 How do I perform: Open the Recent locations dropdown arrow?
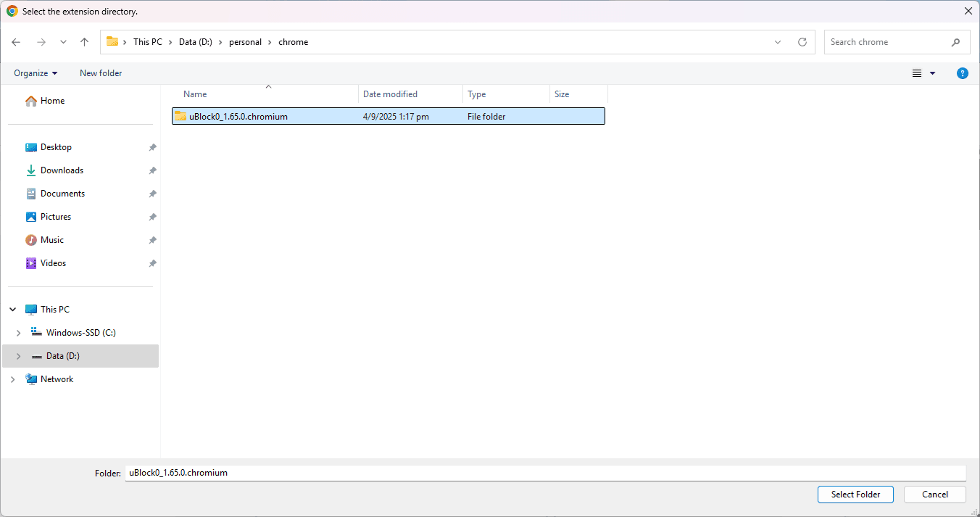[63, 42]
